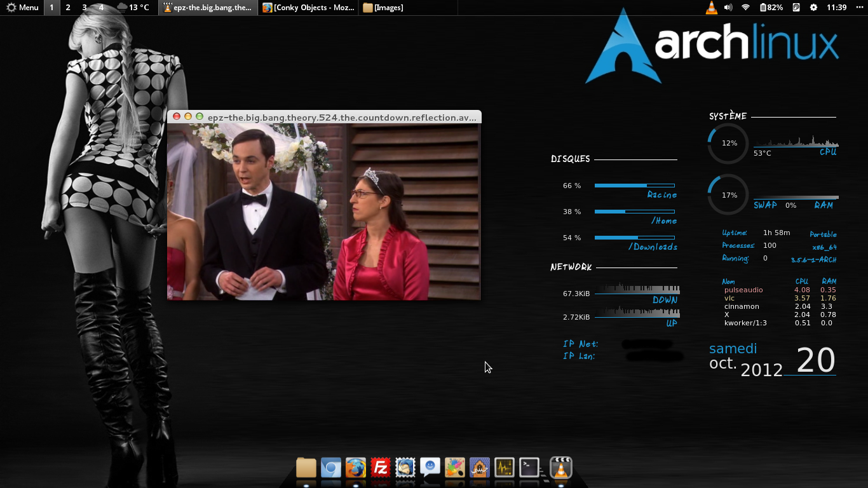Screen dimensions: 868x488
Task: Switch to workspace 3
Action: 85,8
